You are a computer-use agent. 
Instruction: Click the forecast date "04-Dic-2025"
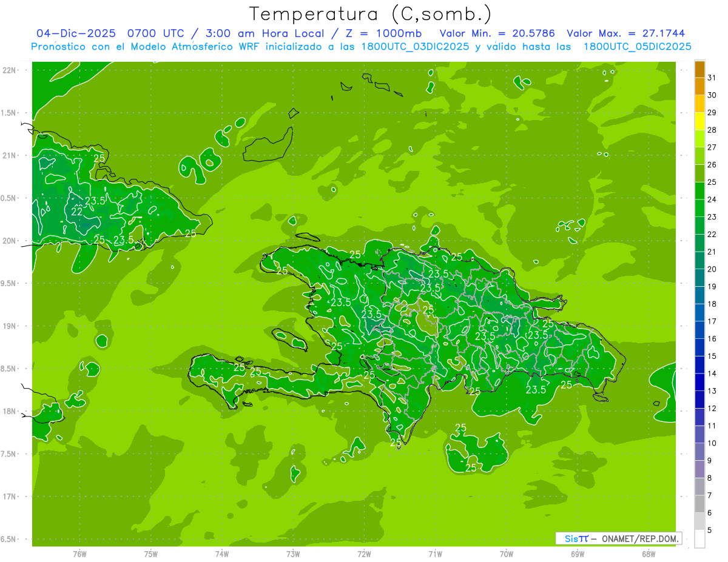point(77,33)
